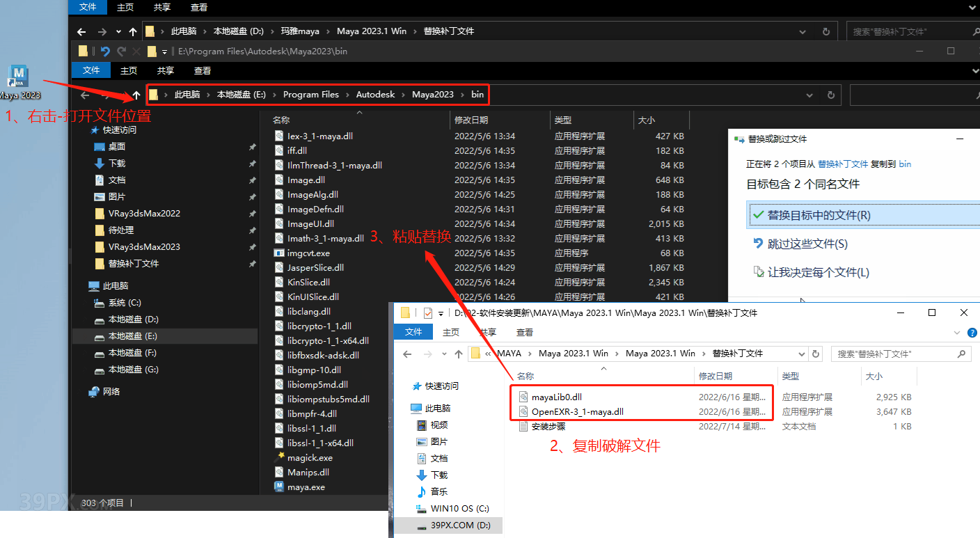Click refresh icon in light Explorer address bar

[816, 354]
